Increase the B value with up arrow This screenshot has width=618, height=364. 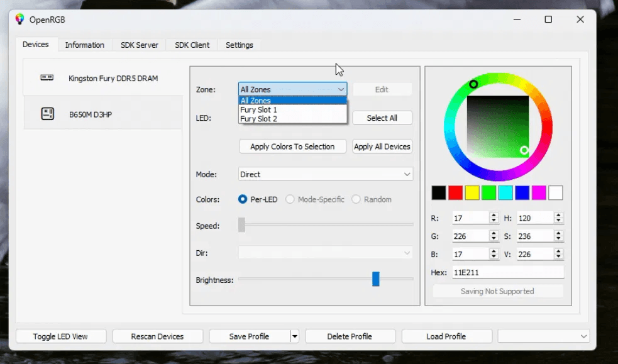pos(494,251)
